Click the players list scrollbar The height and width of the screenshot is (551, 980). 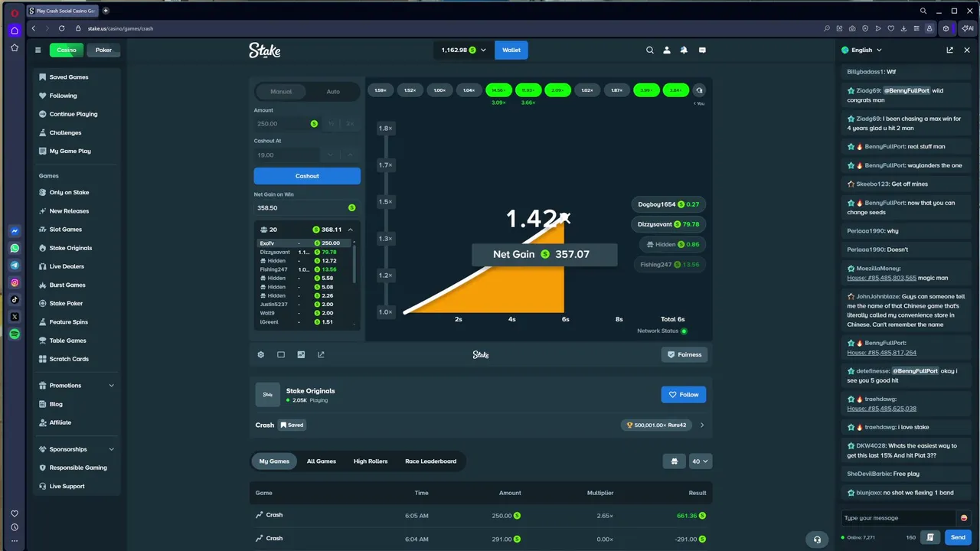(354, 262)
